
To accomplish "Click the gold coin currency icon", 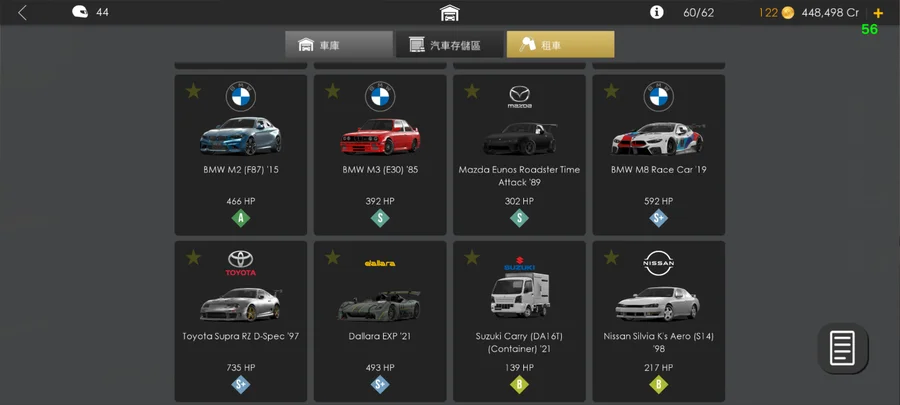I will [788, 13].
